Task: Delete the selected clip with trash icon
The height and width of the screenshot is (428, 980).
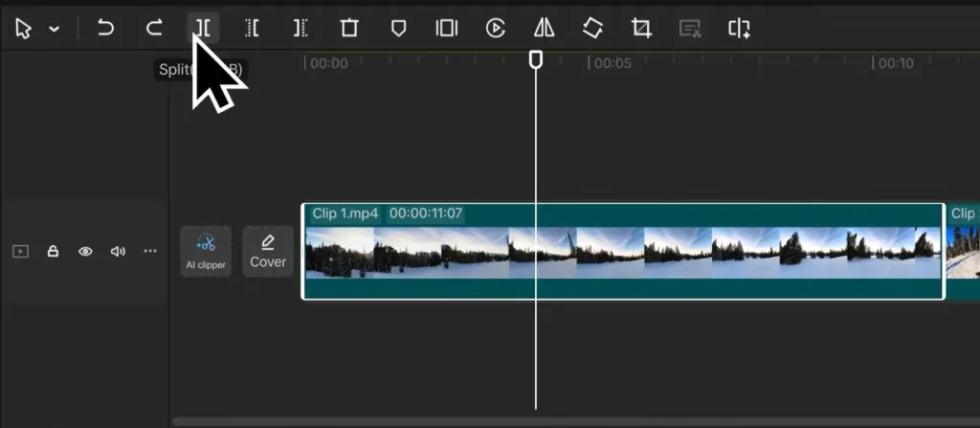Action: [349, 28]
